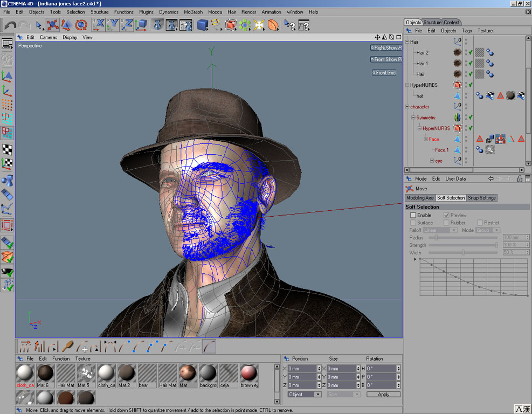
Task: Open the Plugins menu
Action: (146, 12)
